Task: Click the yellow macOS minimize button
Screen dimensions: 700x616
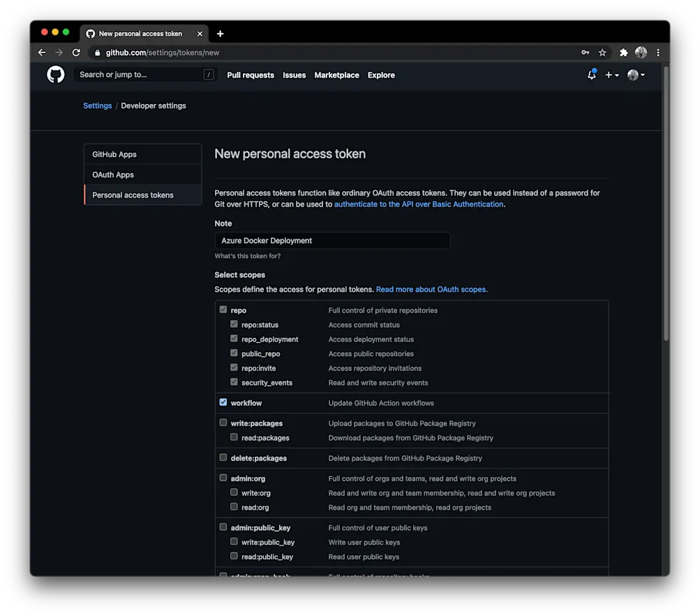Action: tap(55, 32)
